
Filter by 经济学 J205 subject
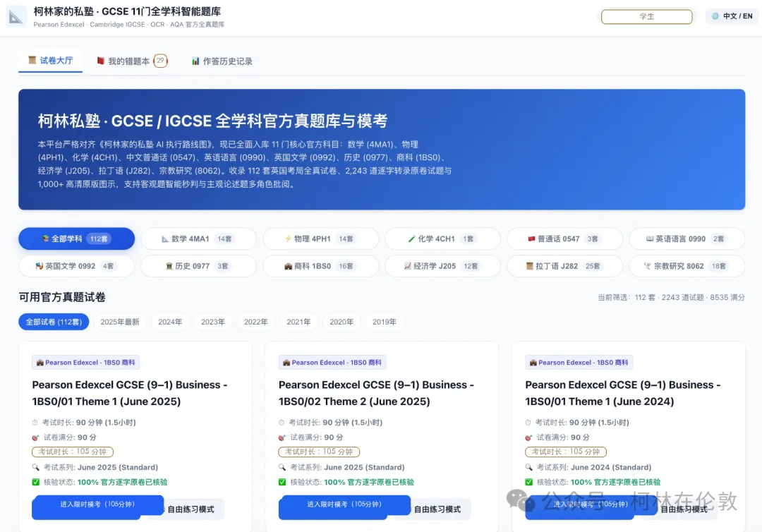[x=442, y=266]
